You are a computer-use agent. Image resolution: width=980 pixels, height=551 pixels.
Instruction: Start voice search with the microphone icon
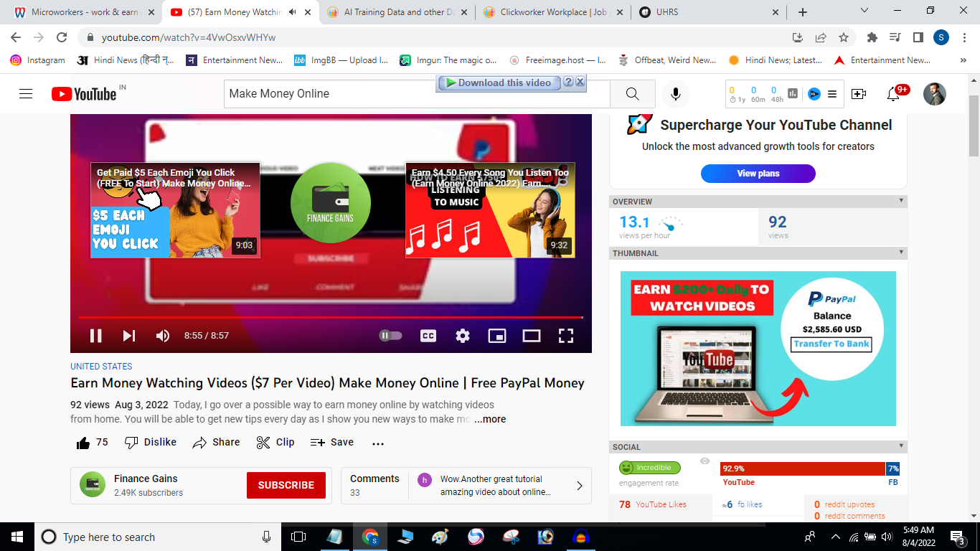click(x=675, y=94)
